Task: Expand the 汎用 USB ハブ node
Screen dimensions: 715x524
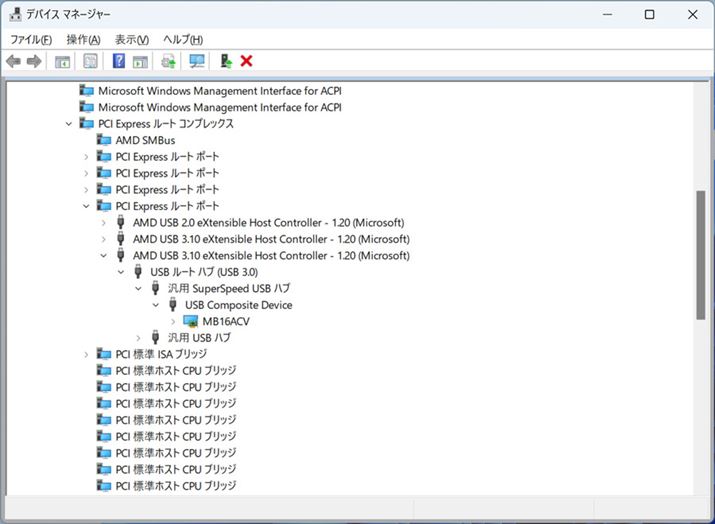Action: [138, 338]
